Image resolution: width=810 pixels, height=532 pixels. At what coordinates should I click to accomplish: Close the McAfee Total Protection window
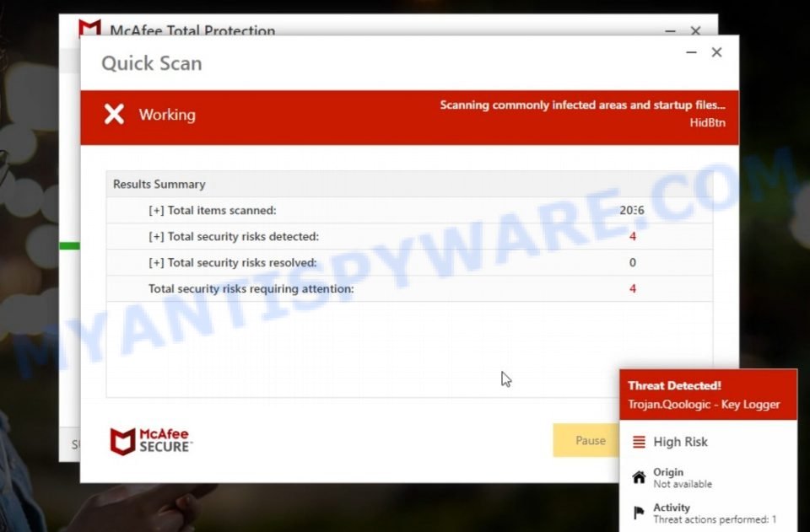(696, 30)
